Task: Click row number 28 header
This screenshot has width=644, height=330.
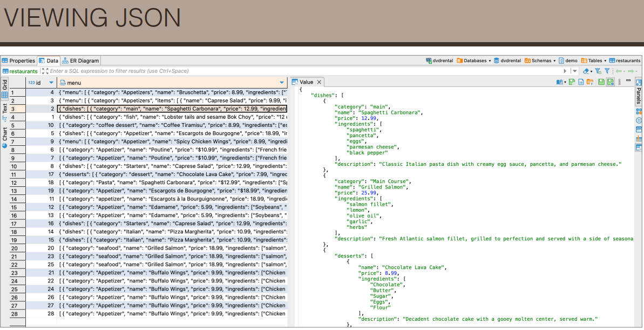Action: (x=17, y=314)
